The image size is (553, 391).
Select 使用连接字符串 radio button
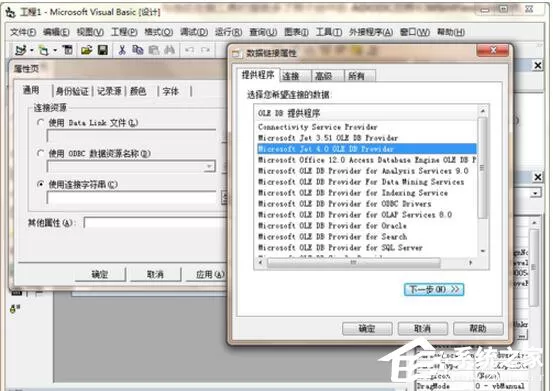41,184
